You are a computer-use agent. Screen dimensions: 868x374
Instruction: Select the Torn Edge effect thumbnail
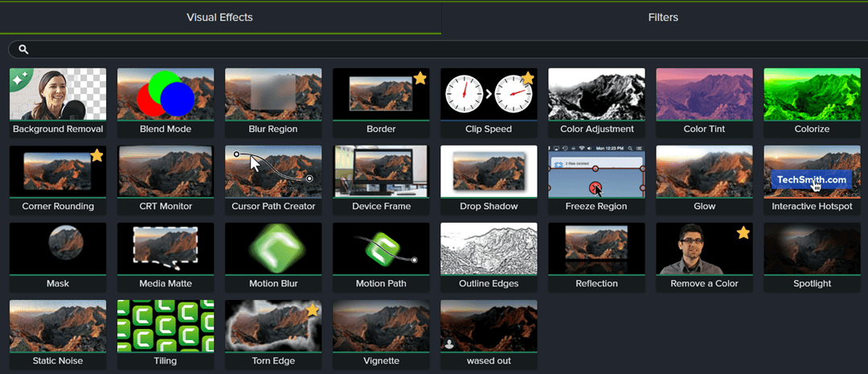coord(273,327)
